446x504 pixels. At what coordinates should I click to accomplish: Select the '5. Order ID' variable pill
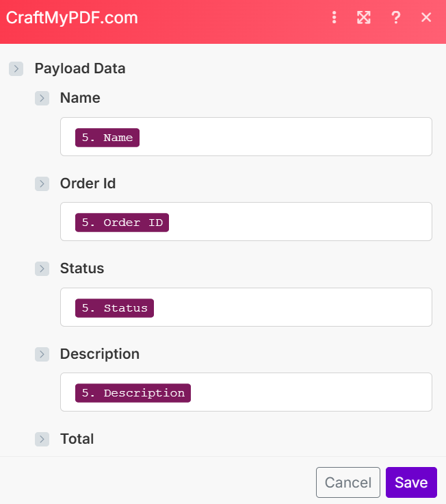pos(122,223)
